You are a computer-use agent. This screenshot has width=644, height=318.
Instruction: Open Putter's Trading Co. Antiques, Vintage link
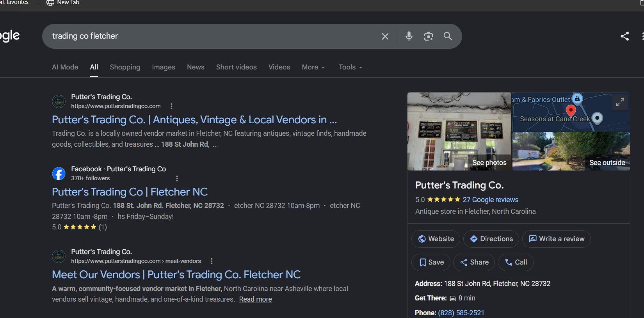coord(194,120)
